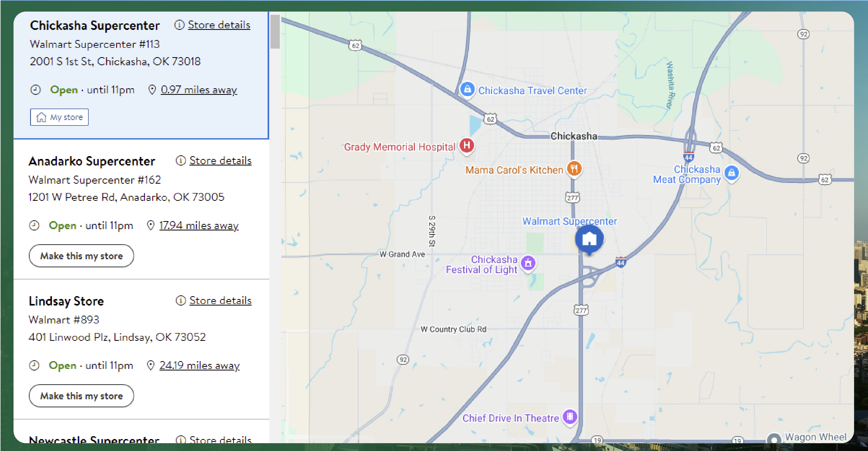This screenshot has width=868, height=451.
Task: Click 'Make this my store' for Lindsay Store
Action: point(81,396)
